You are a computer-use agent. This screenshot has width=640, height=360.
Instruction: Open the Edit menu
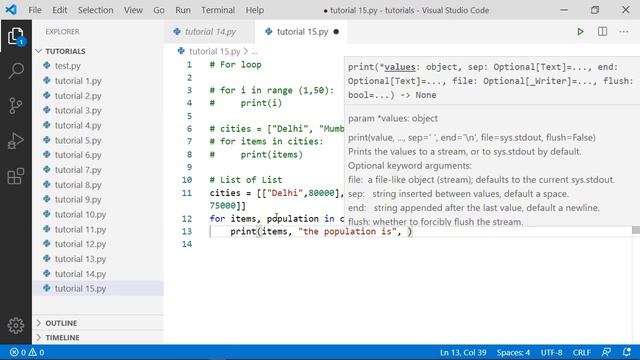pos(60,10)
